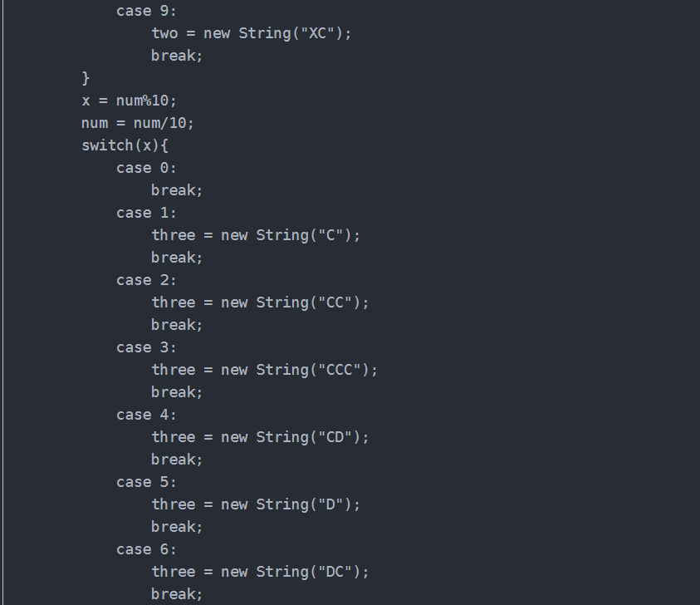
Task: Click the string literal "C" under case 1
Action: pyautogui.click(x=335, y=235)
